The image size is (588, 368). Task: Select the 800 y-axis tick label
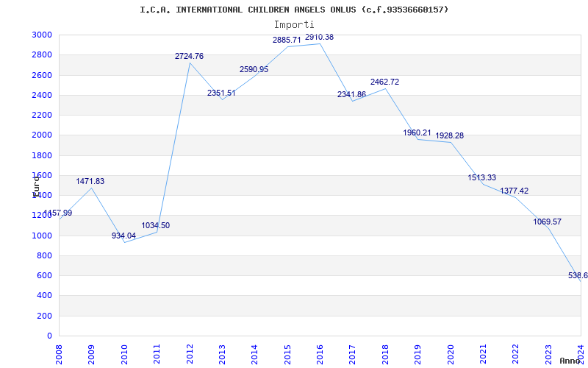tap(44, 255)
